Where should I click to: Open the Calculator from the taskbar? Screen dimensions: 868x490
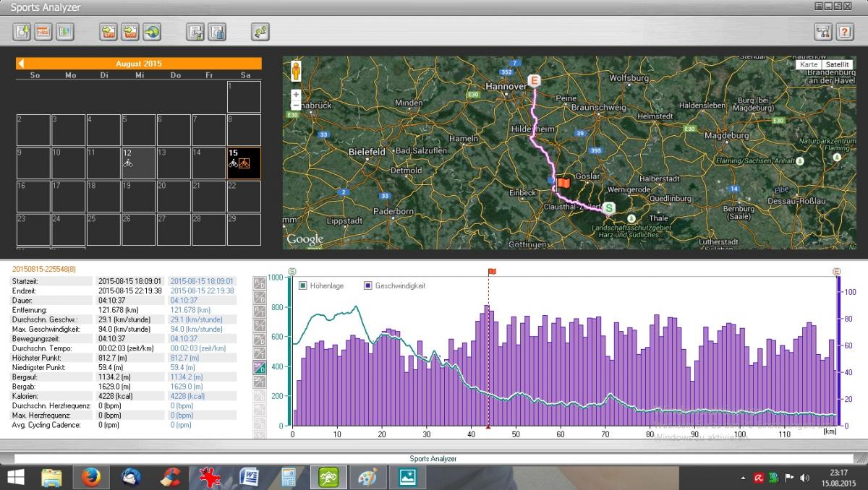click(x=289, y=477)
